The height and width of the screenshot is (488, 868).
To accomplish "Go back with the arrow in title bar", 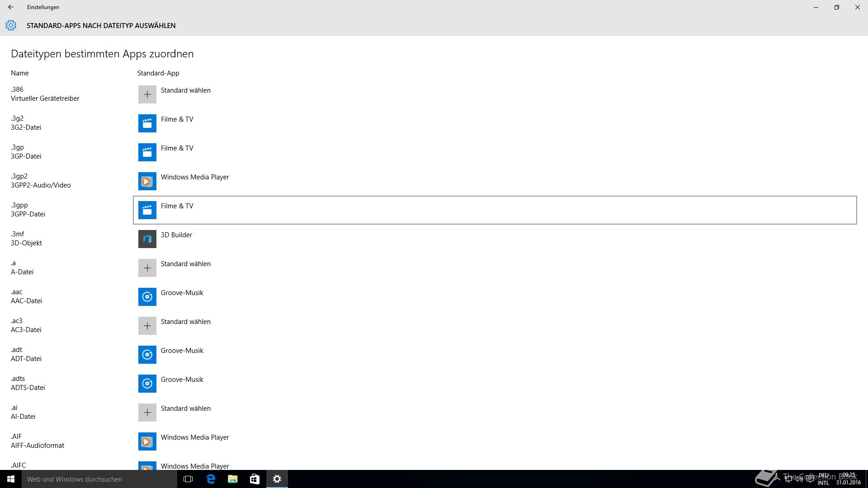I will point(11,7).
